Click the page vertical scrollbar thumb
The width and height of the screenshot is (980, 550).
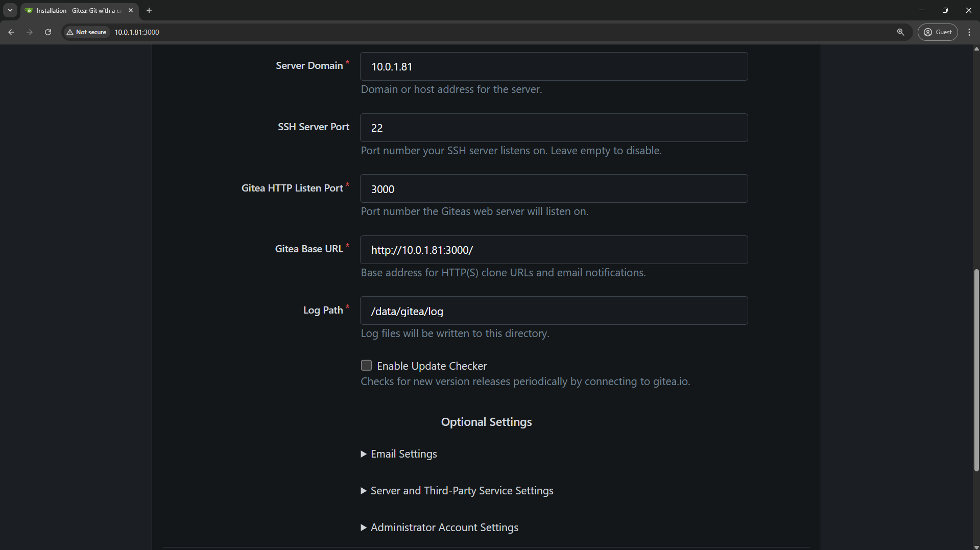point(976,370)
